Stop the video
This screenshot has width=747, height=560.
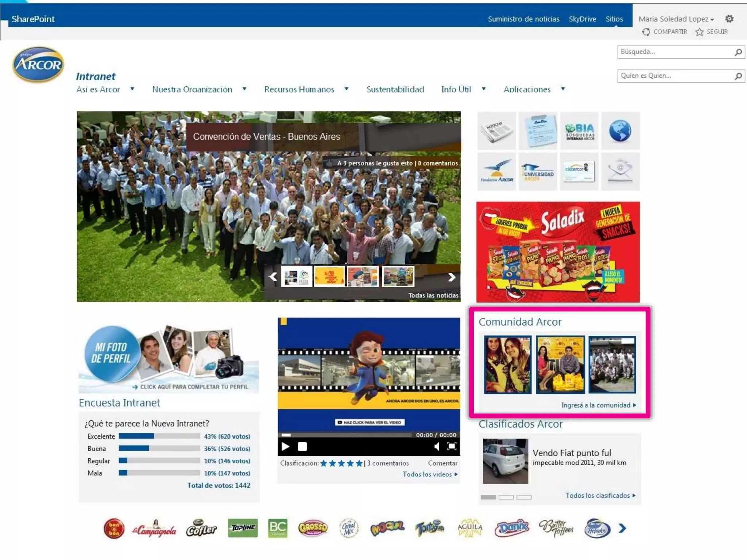point(302,446)
